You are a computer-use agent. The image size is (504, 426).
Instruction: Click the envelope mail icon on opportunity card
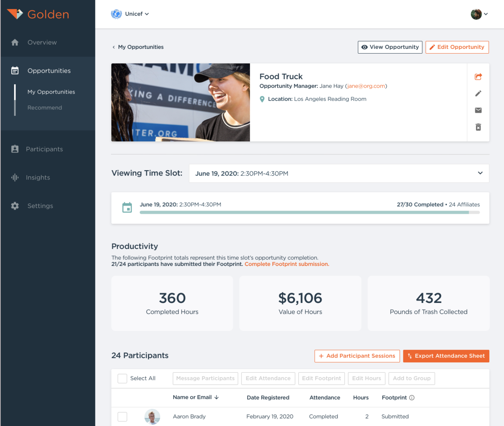(478, 110)
